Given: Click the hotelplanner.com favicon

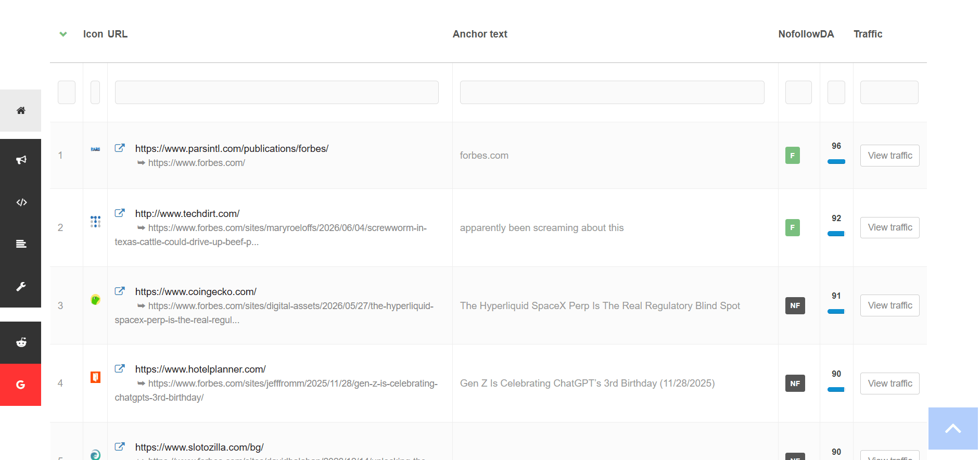Looking at the screenshot, I should [x=95, y=377].
